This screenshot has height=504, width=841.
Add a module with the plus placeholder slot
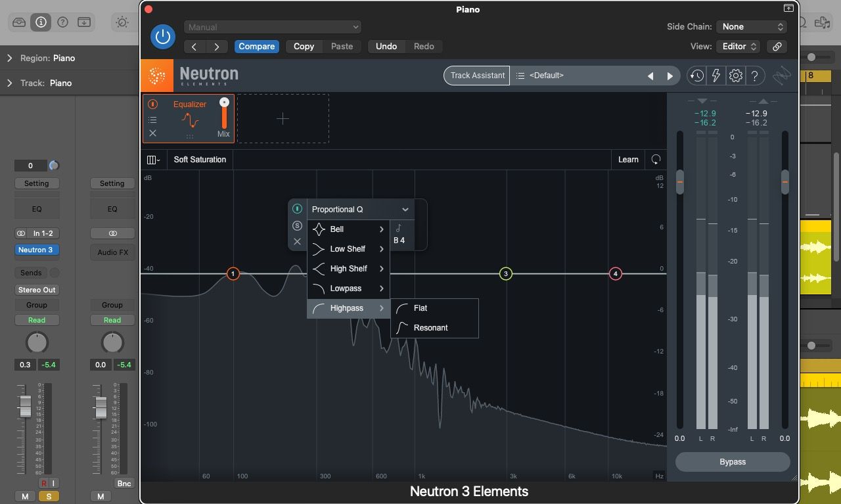click(283, 119)
